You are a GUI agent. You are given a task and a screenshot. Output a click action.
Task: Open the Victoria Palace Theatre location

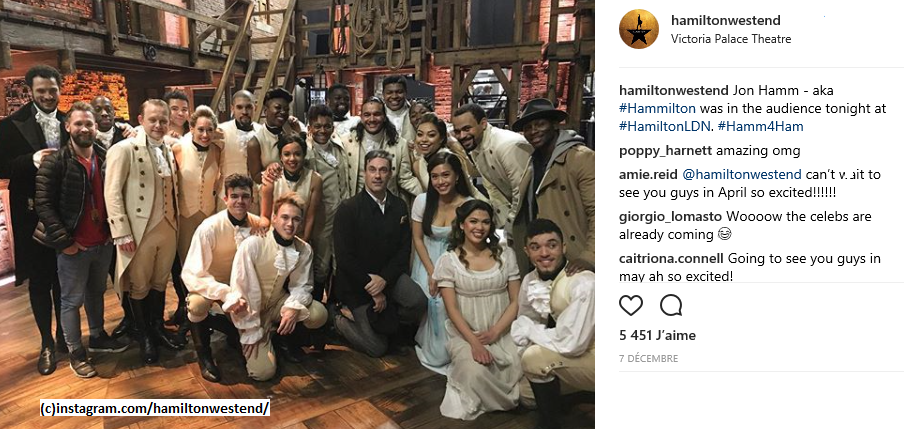pyautogui.click(x=731, y=39)
